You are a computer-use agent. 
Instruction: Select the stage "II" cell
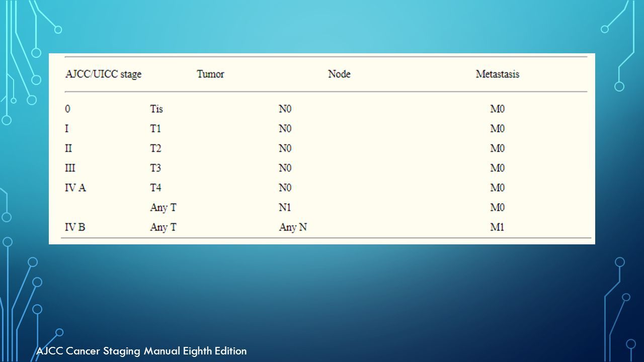pos(68,148)
